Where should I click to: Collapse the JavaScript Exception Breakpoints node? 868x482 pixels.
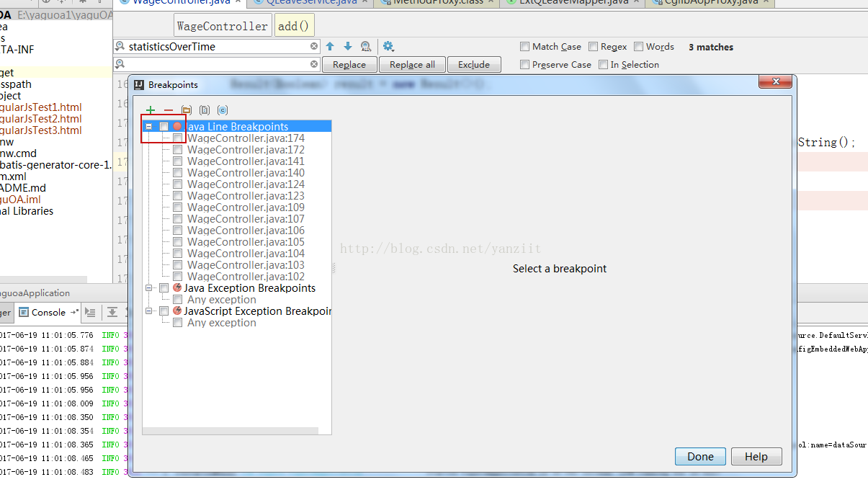point(149,311)
